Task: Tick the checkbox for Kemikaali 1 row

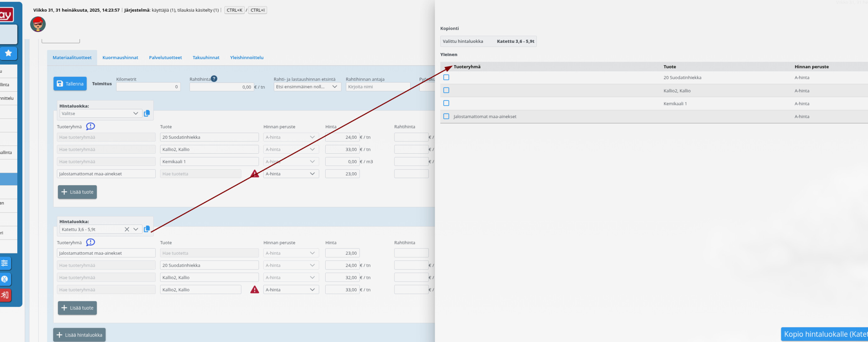Action: (x=446, y=103)
